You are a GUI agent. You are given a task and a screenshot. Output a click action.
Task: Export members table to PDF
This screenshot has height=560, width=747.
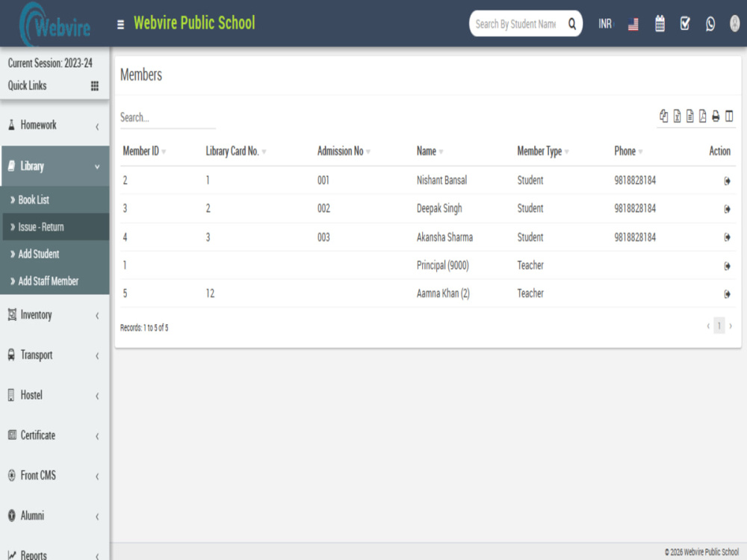(x=703, y=116)
